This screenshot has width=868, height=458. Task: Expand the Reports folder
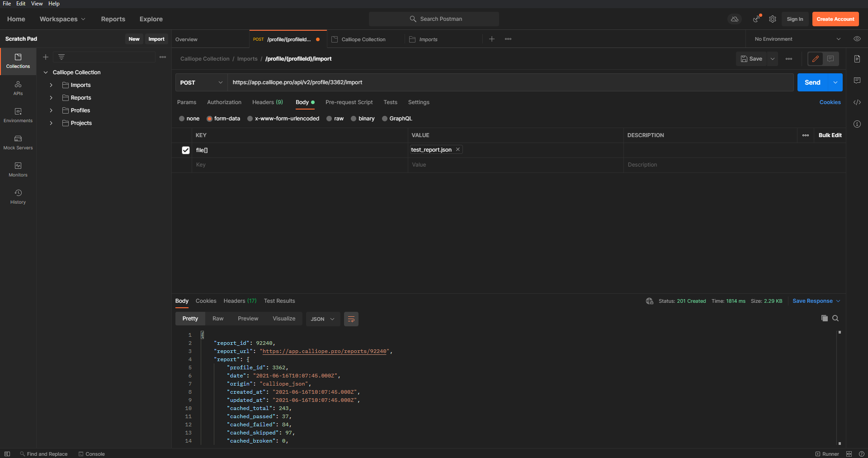51,98
